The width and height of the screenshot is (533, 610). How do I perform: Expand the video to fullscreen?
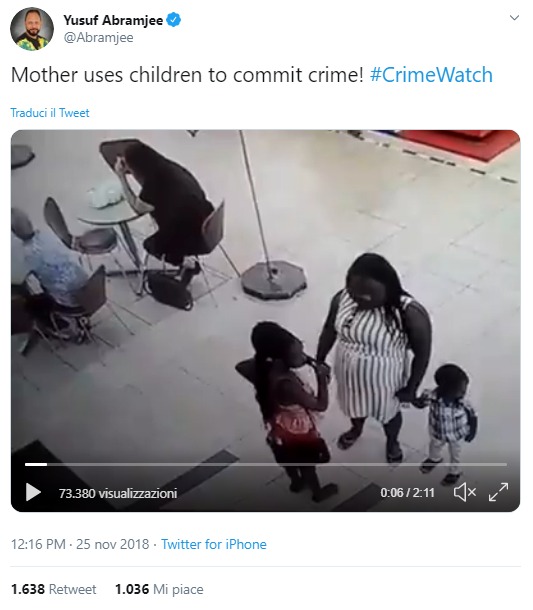(498, 492)
